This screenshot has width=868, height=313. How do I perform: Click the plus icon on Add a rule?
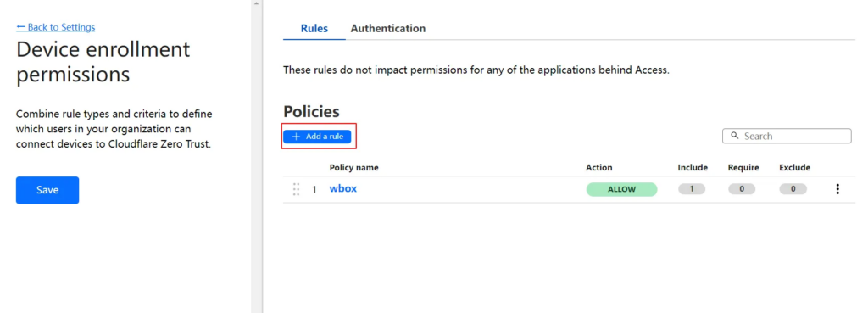tap(296, 137)
